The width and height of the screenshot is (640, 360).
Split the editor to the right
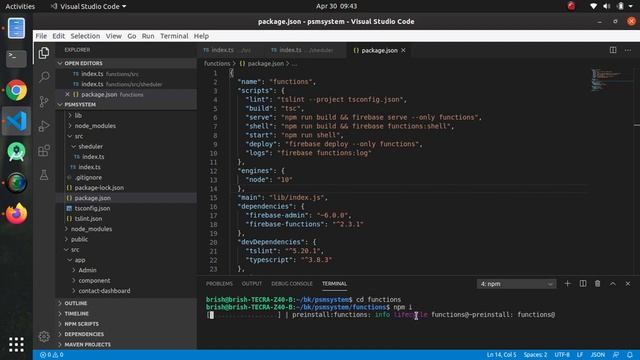click(x=613, y=50)
